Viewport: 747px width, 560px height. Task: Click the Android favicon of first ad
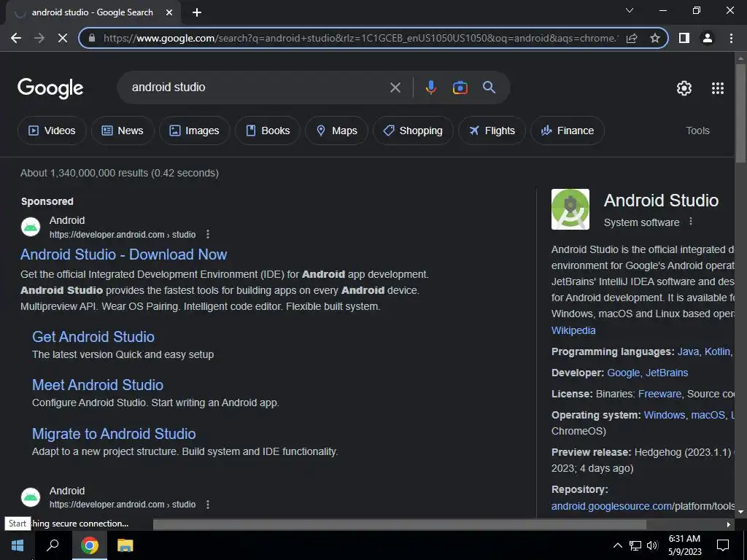click(31, 227)
